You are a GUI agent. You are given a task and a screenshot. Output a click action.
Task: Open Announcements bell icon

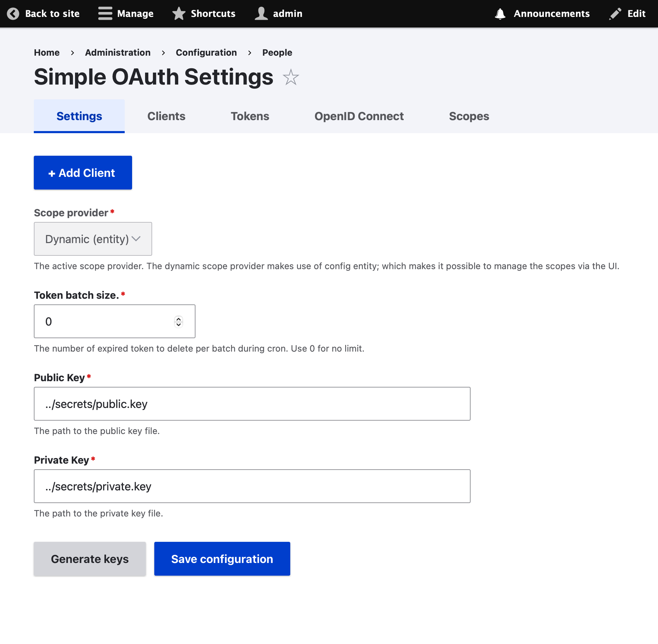500,14
